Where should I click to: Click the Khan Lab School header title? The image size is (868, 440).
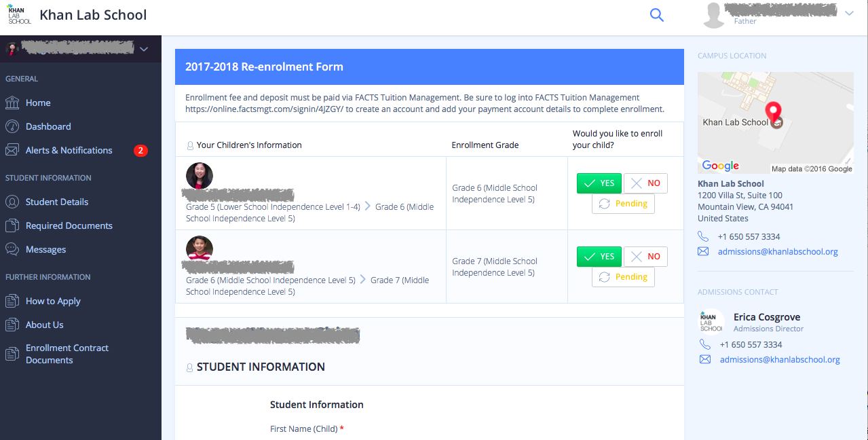coord(94,15)
